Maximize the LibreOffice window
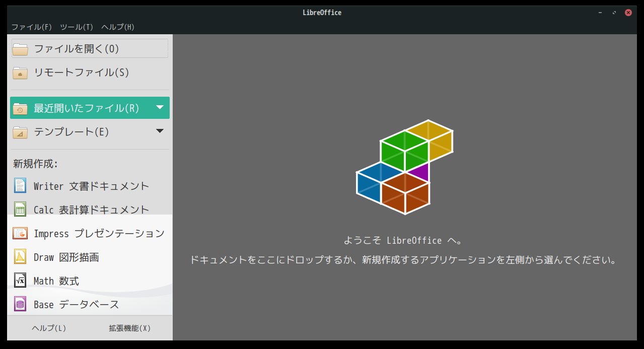Image resolution: width=644 pixels, height=349 pixels. pos(614,13)
